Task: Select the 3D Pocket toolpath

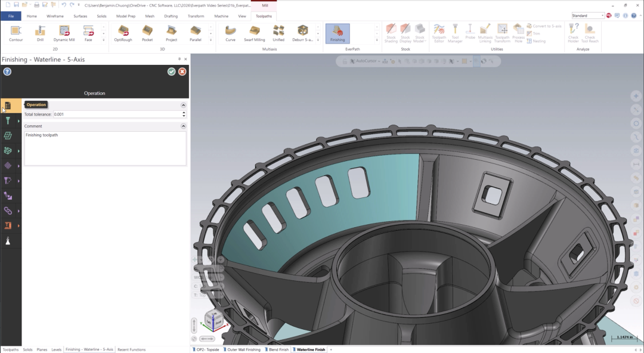Action: pos(147,33)
